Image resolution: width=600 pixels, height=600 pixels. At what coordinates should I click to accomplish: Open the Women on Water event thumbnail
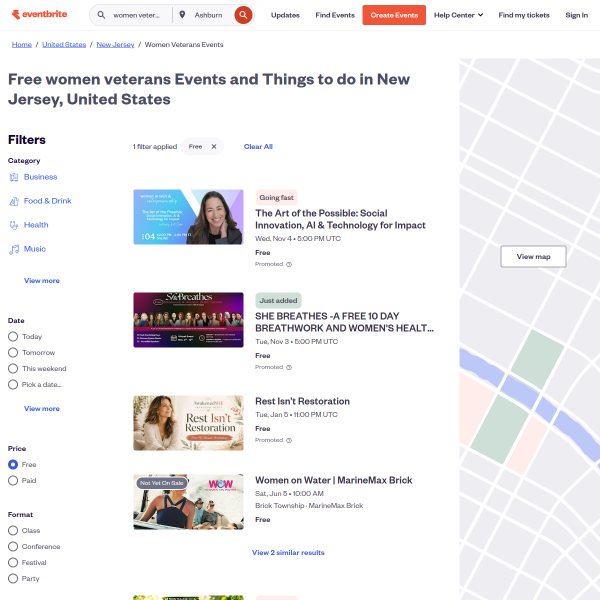click(188, 502)
